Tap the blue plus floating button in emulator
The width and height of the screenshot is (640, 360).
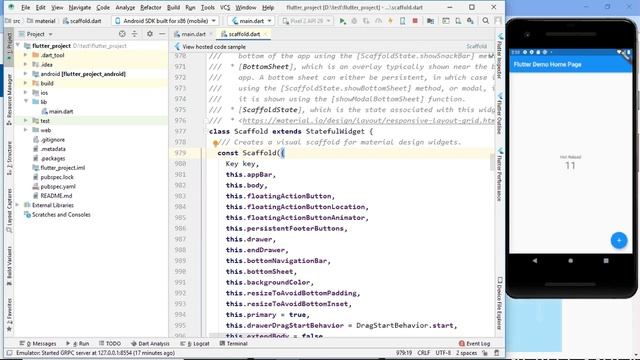pyautogui.click(x=619, y=240)
